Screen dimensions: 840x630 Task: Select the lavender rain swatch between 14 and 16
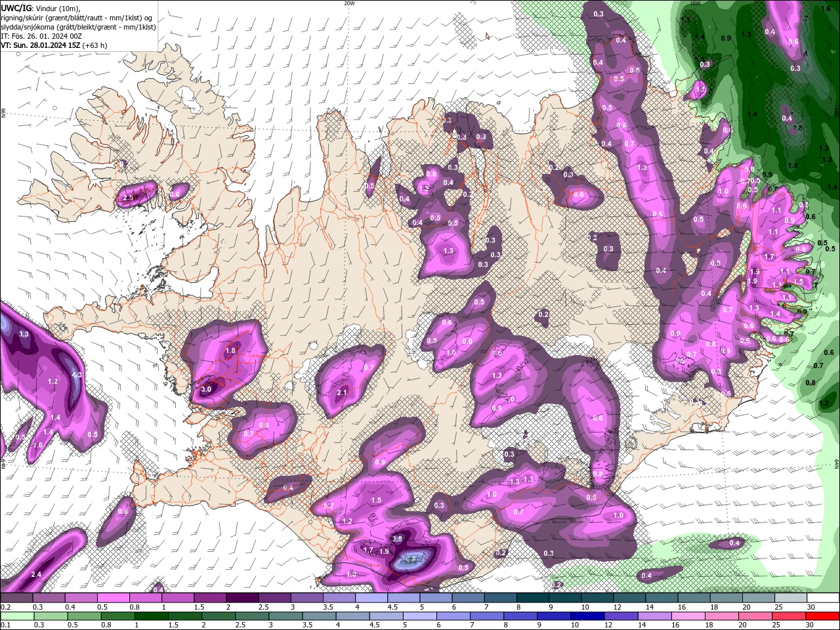click(x=655, y=616)
